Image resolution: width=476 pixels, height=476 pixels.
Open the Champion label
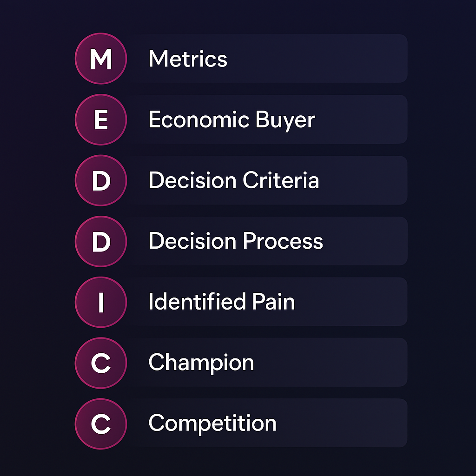pos(201,364)
